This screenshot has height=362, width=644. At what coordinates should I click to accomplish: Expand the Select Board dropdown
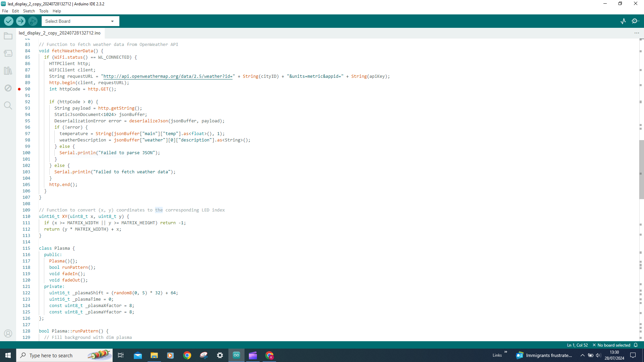(80, 21)
